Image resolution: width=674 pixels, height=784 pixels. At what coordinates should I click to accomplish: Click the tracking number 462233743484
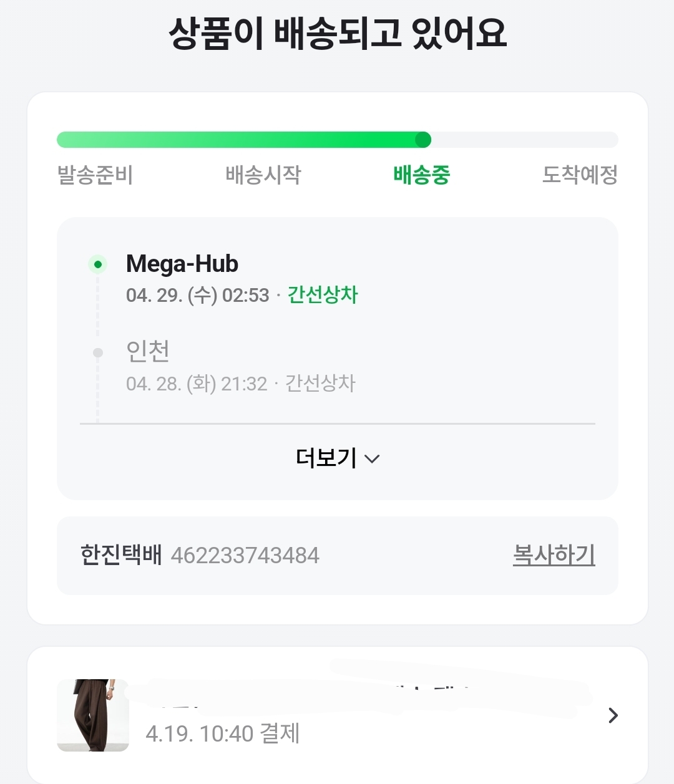(x=245, y=555)
